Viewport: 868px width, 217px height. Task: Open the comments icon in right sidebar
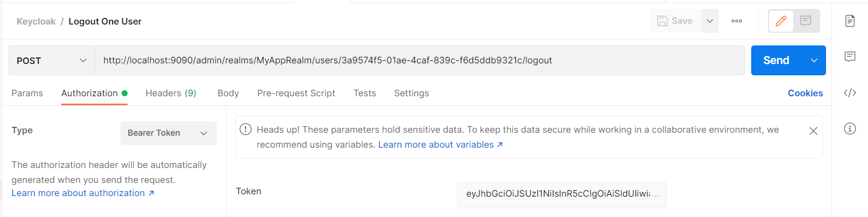point(849,57)
